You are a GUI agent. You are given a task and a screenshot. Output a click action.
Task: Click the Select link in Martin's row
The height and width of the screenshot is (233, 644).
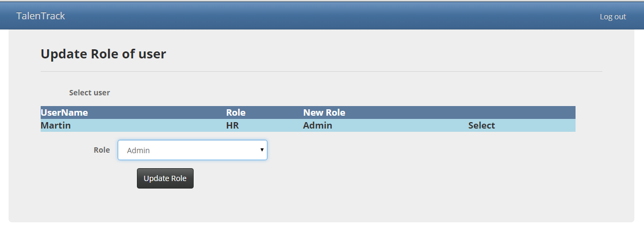click(x=481, y=126)
